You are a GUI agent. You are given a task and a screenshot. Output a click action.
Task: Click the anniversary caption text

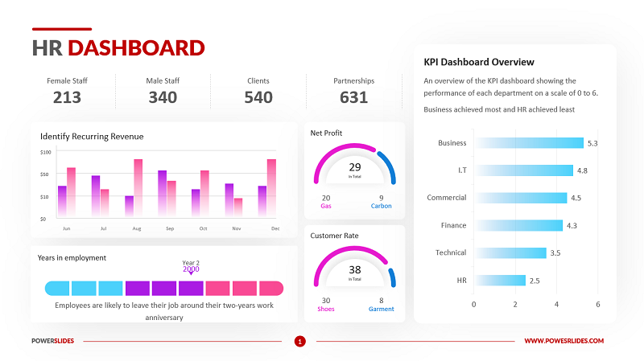[164, 311]
